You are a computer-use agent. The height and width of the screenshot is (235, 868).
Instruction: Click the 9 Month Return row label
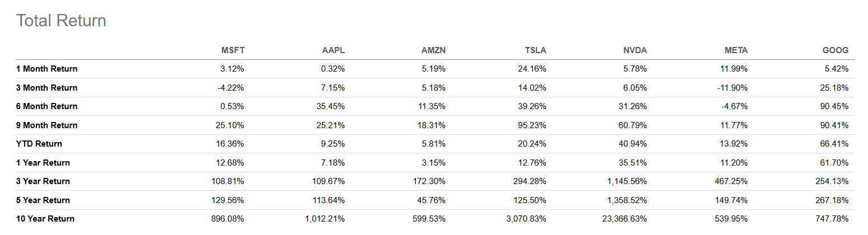coord(47,125)
